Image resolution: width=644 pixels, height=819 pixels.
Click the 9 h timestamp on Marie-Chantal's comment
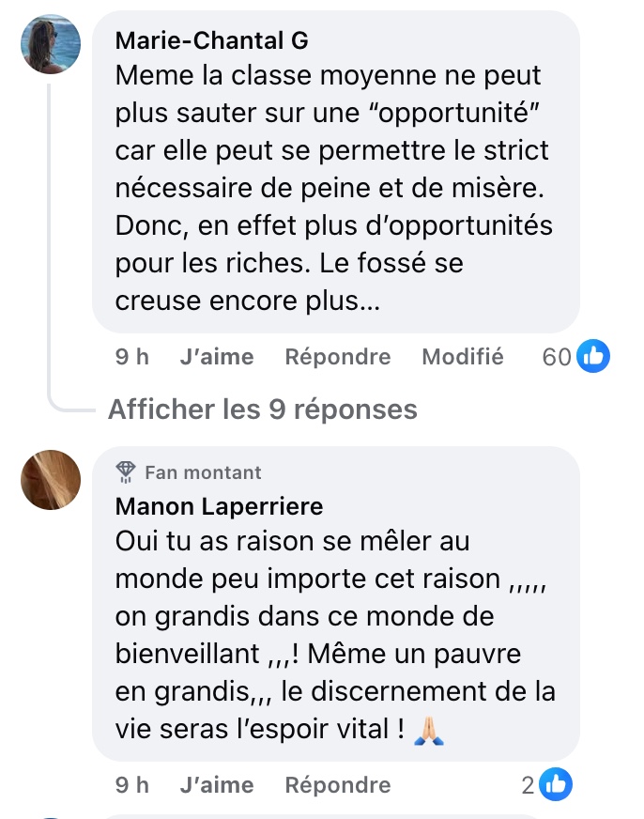(x=132, y=357)
